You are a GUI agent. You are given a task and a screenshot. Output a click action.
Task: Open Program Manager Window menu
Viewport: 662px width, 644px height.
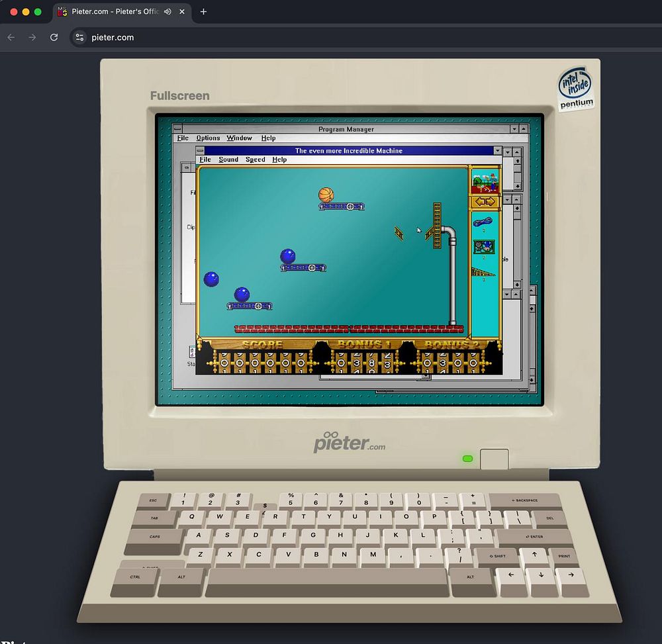[240, 138]
